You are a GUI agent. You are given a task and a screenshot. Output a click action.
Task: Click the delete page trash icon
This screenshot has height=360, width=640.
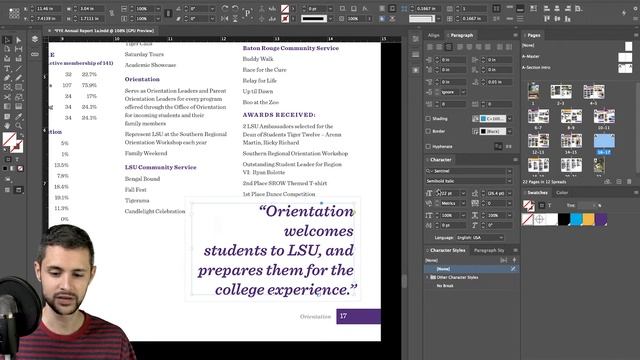click(x=629, y=181)
